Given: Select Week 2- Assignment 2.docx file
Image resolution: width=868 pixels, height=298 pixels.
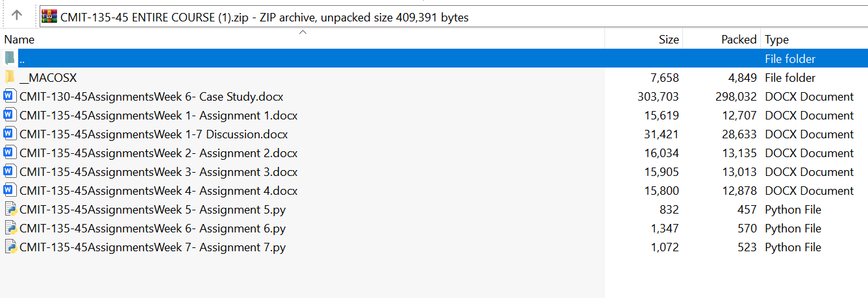Looking at the screenshot, I should point(158,153).
